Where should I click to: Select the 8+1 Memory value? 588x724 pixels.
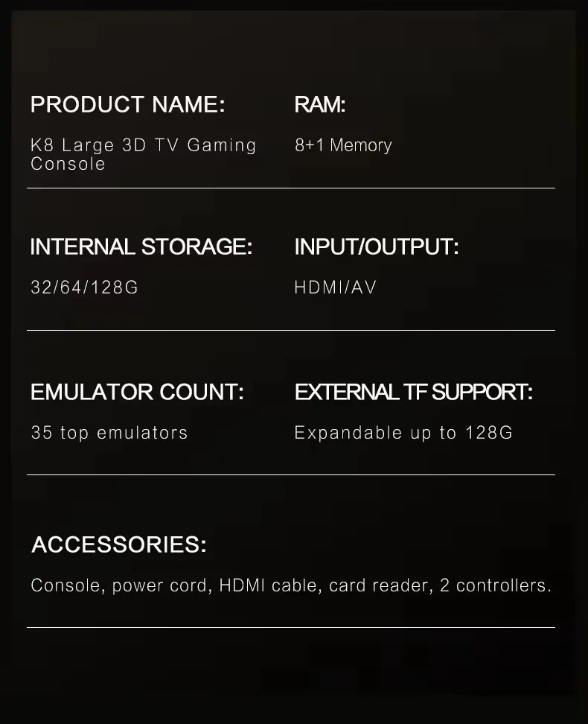coord(343,145)
